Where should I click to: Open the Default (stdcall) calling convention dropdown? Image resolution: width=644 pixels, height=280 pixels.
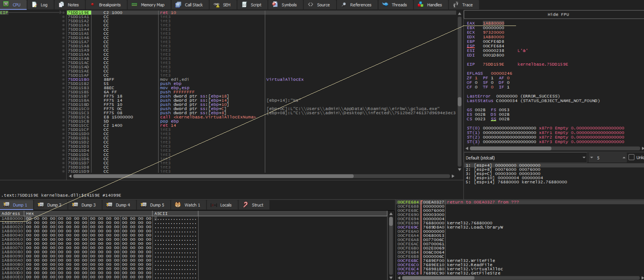click(526, 158)
